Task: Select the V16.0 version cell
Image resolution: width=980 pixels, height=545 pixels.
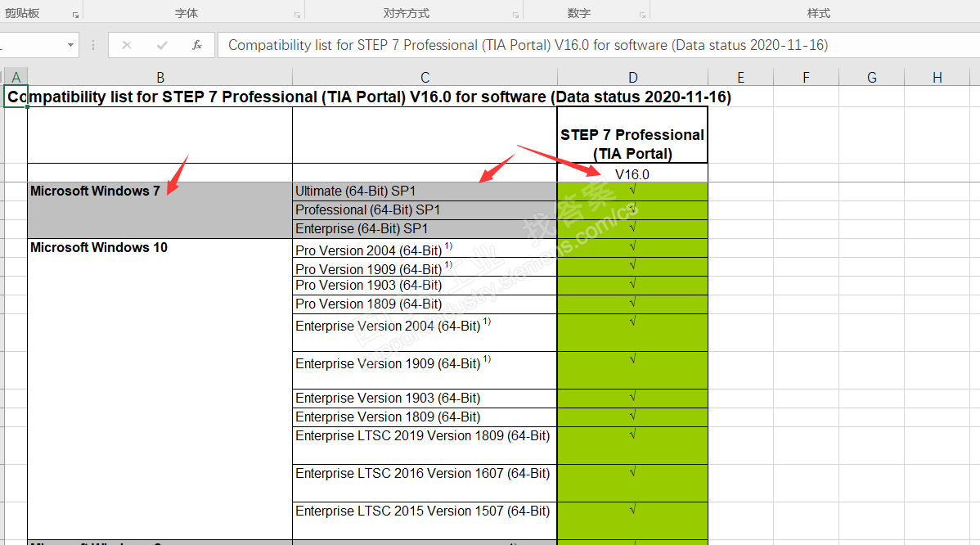Action: (632, 173)
